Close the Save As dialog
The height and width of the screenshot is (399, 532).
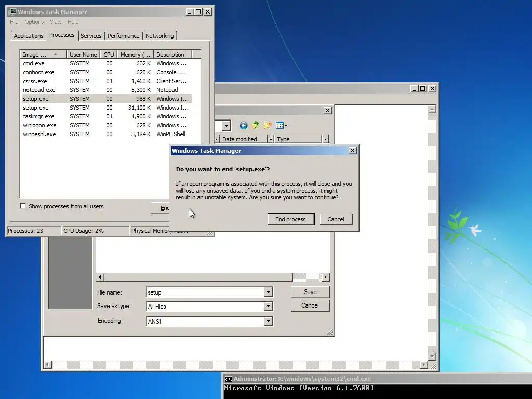(327, 111)
